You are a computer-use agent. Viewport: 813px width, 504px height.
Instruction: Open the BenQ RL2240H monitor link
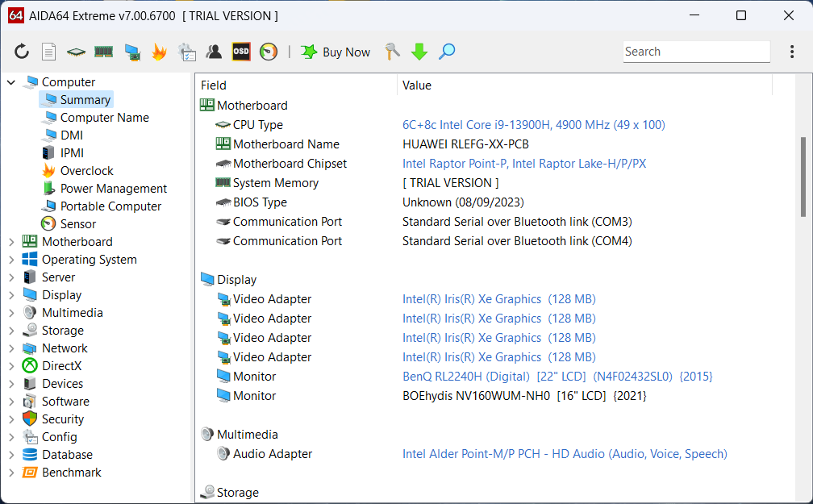point(557,377)
